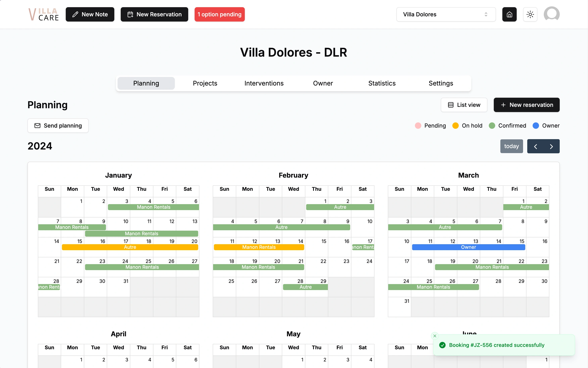Screen dimensions: 588x368
Task: Open the Villa Dolores property selector
Action: tap(446, 14)
